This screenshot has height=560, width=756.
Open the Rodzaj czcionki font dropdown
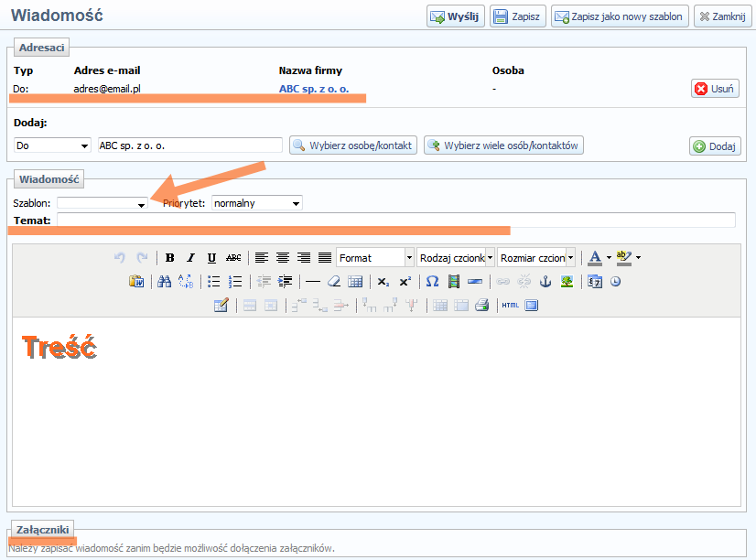coord(456,258)
